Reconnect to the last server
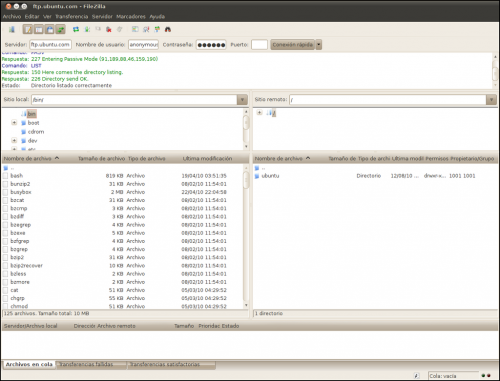 click(120, 30)
